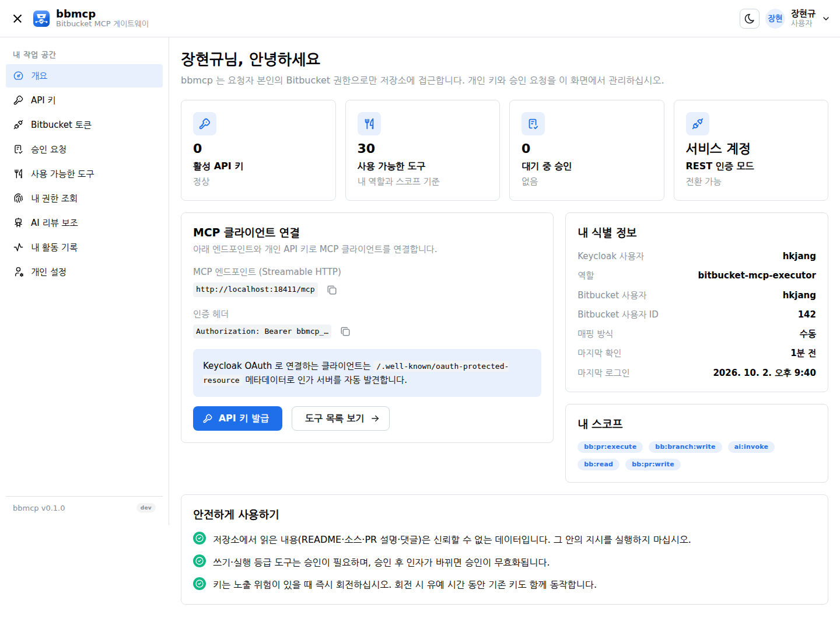Image resolution: width=840 pixels, height=628 pixels.
Task: Open AI 리뷰 보조 page
Action: (x=84, y=223)
